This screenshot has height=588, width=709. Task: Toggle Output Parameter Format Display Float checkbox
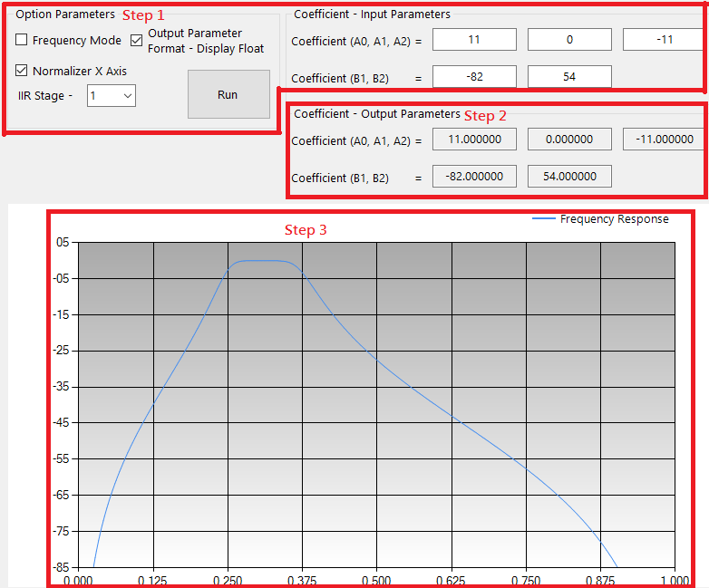click(137, 40)
